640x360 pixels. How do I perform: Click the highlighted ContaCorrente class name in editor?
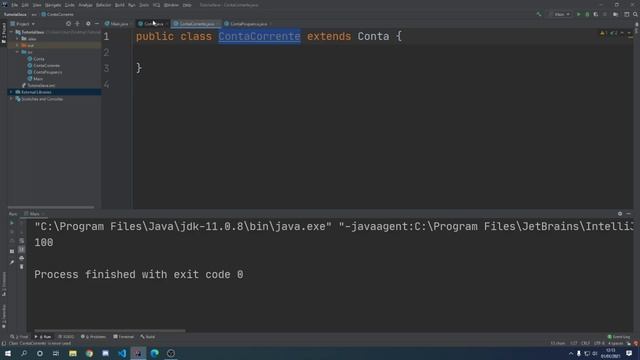point(259,36)
